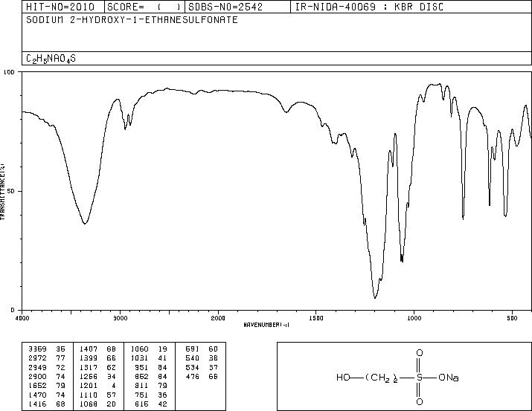Image resolution: width=532 pixels, height=411 pixels.
Task: Click peak table entry 1416
Action: (x=38, y=404)
